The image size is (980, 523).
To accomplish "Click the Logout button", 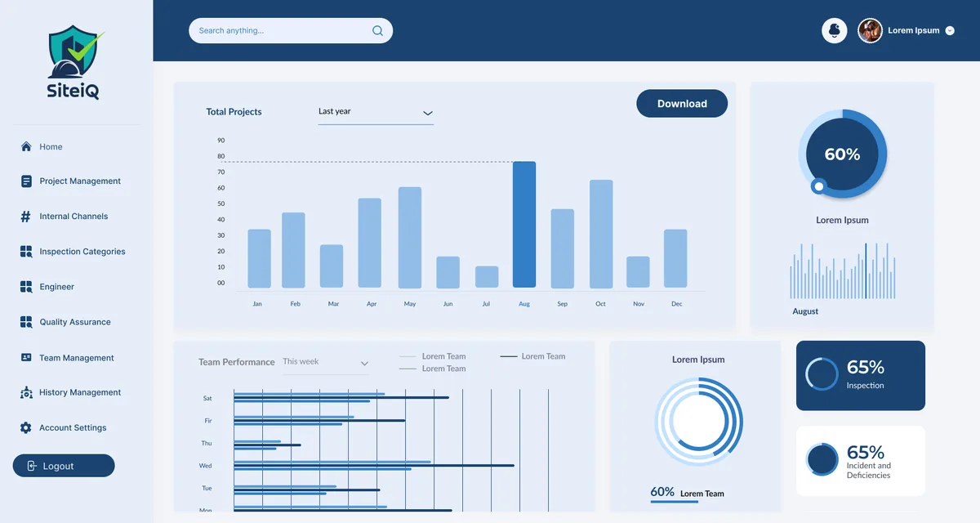I will (x=64, y=466).
